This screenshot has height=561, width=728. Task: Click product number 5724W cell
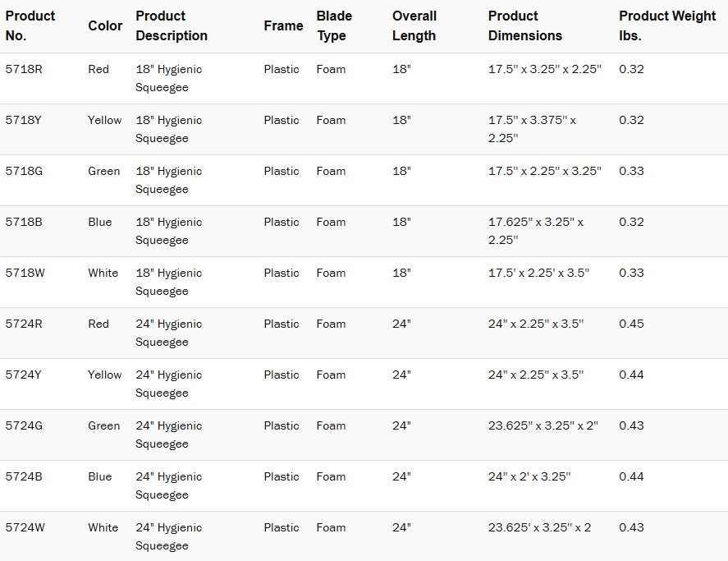[x=25, y=527]
